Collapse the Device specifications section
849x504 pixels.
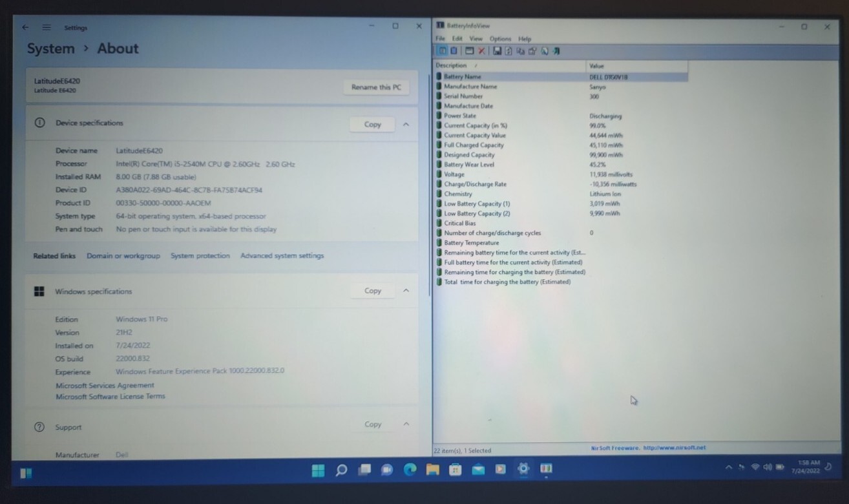click(x=406, y=124)
